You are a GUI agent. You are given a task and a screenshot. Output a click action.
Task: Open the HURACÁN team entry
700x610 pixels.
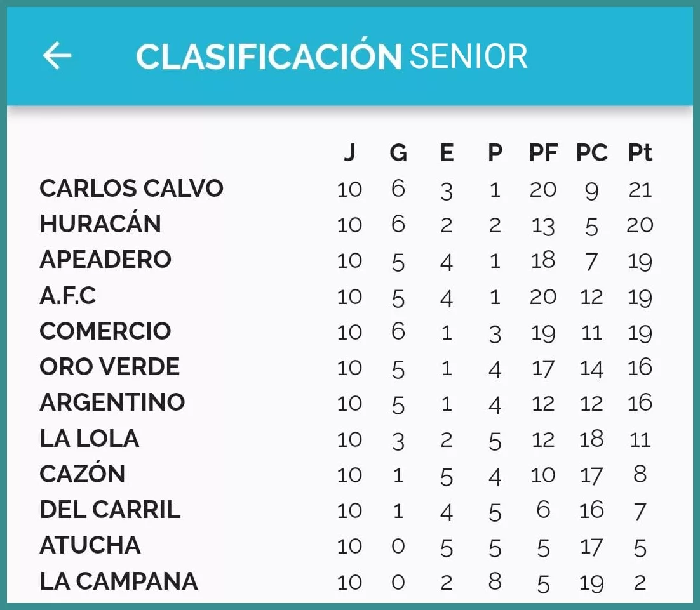(x=100, y=224)
